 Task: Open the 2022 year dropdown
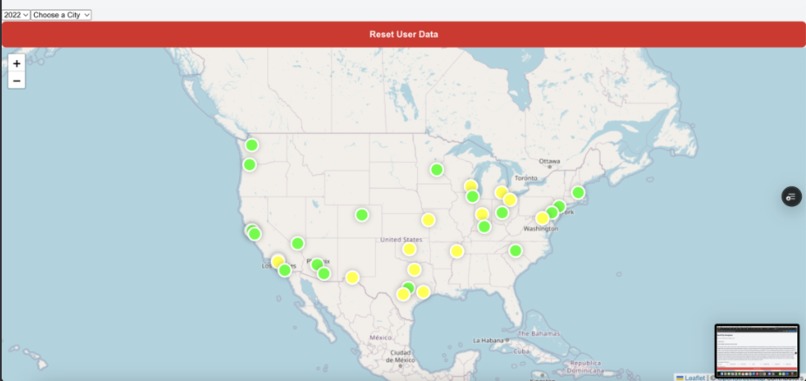pos(16,15)
